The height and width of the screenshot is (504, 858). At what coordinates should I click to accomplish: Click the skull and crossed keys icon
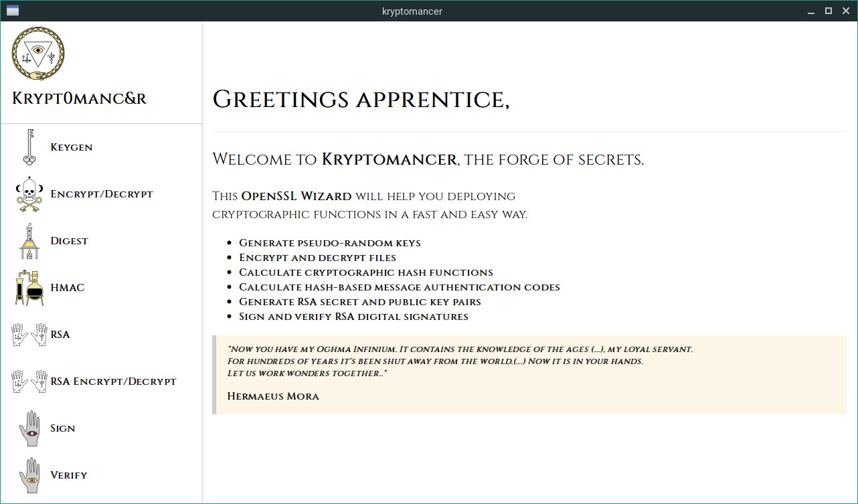click(29, 194)
